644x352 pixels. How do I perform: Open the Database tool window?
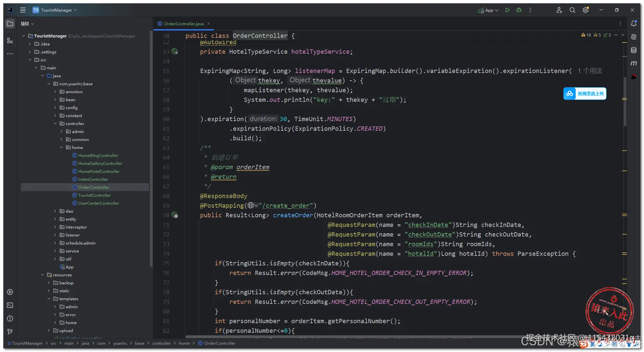[634, 50]
